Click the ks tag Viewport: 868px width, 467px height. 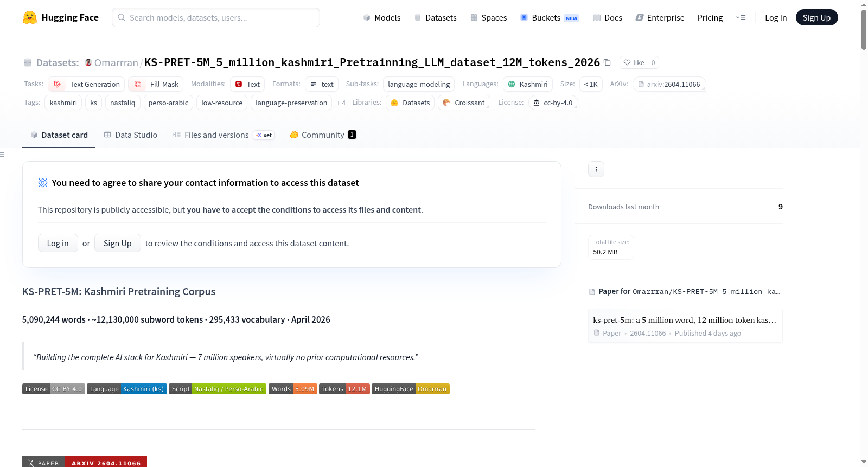coord(94,103)
